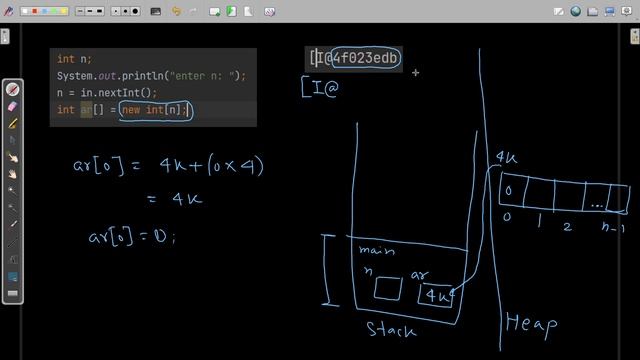Image resolution: width=640 pixels, height=360 pixels.
Task: Redo the last undone action
Action: (x=193, y=11)
